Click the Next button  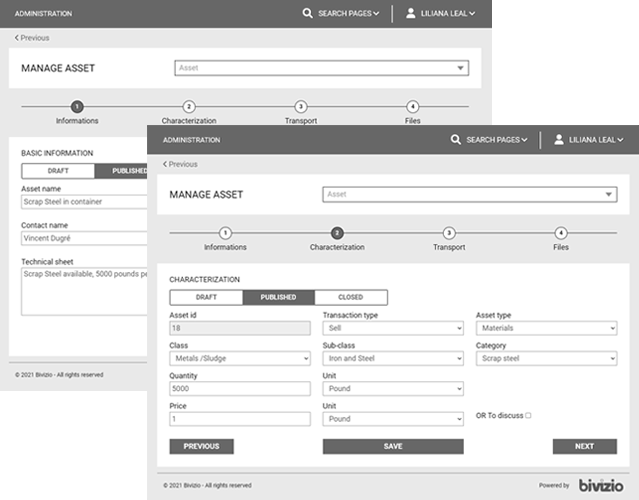click(584, 446)
